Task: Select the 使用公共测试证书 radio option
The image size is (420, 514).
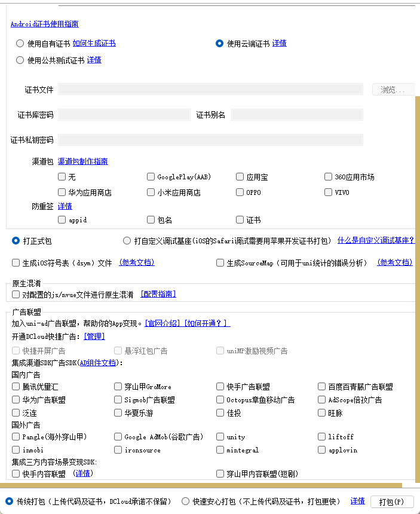Action: click(20, 60)
